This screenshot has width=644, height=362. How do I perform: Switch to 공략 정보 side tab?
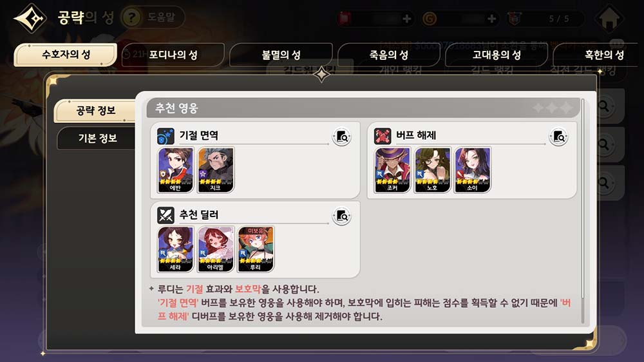(x=95, y=111)
